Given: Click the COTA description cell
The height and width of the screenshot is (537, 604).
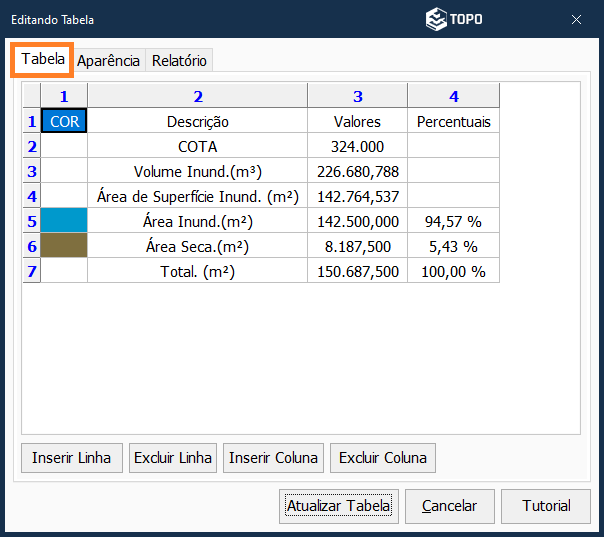Looking at the screenshot, I should tap(198, 147).
